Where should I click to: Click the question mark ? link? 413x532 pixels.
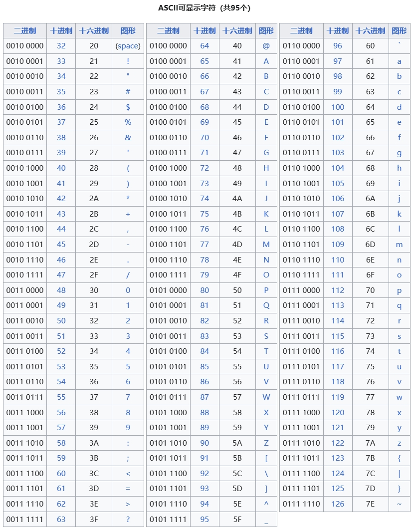click(x=128, y=520)
